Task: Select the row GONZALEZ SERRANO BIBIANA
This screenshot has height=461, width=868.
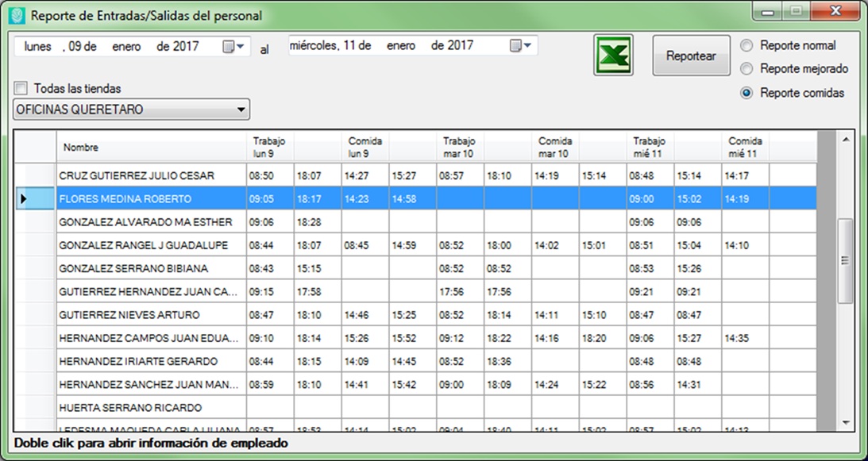Action: click(151, 269)
